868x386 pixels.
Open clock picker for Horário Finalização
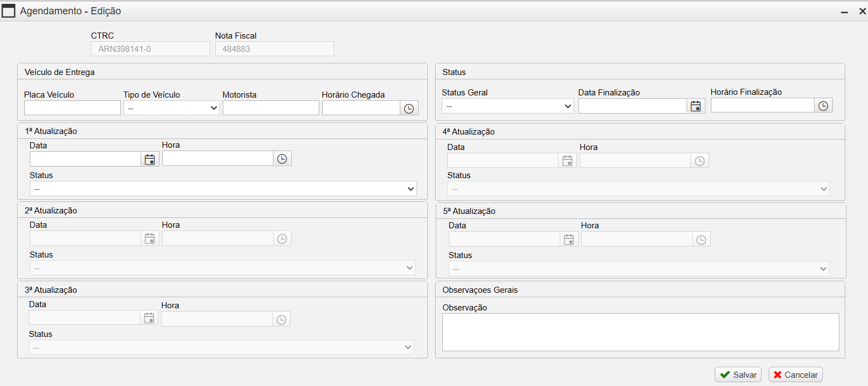(823, 106)
